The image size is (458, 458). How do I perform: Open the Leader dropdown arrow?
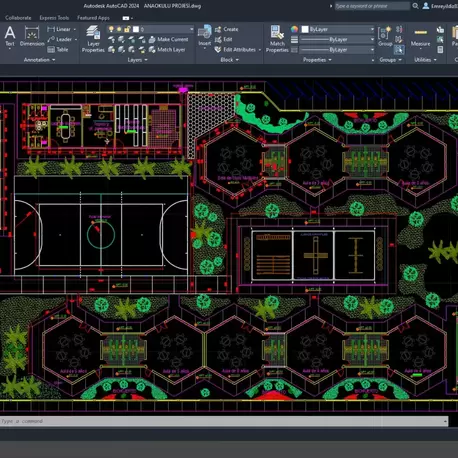pos(76,40)
